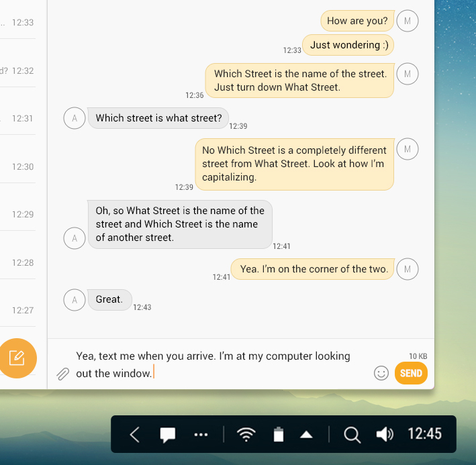The height and width of the screenshot is (465, 476).
Task: Click the M avatar beside How are you
Action: click(x=408, y=21)
